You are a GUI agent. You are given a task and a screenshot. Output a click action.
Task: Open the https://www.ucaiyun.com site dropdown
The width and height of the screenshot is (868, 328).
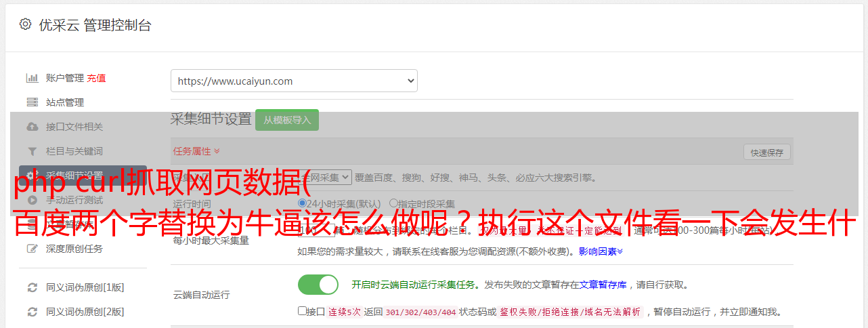[x=294, y=81]
